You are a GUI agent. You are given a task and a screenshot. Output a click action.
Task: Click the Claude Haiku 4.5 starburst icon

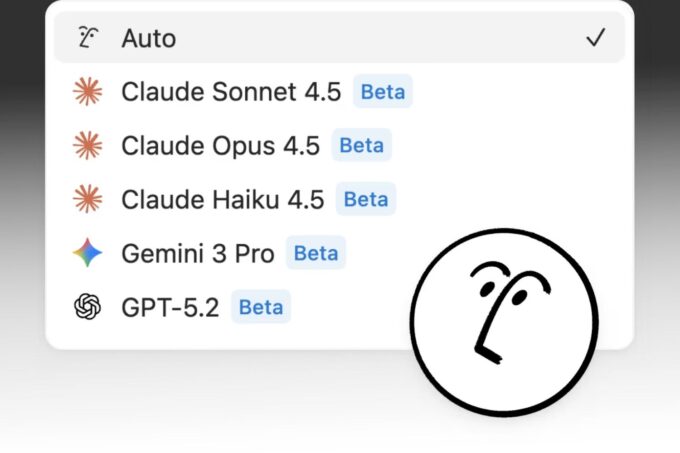pos(88,199)
